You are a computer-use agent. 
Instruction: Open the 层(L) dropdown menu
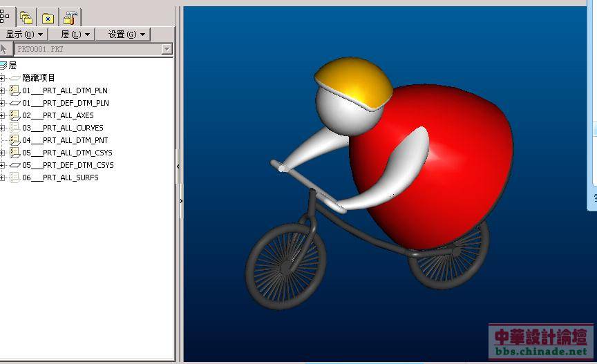72,35
